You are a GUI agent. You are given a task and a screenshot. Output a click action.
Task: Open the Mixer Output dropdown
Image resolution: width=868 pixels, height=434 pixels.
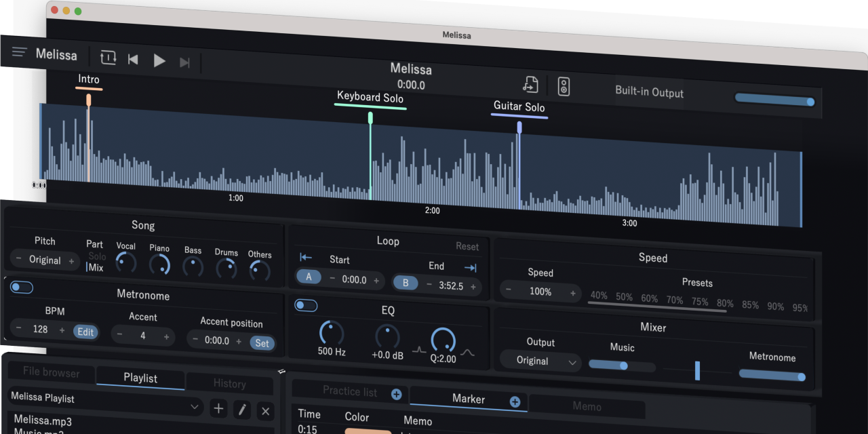(540, 362)
